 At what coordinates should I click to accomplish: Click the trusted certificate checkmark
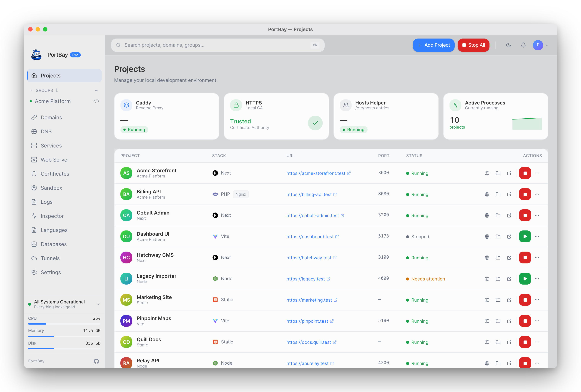pyautogui.click(x=315, y=123)
